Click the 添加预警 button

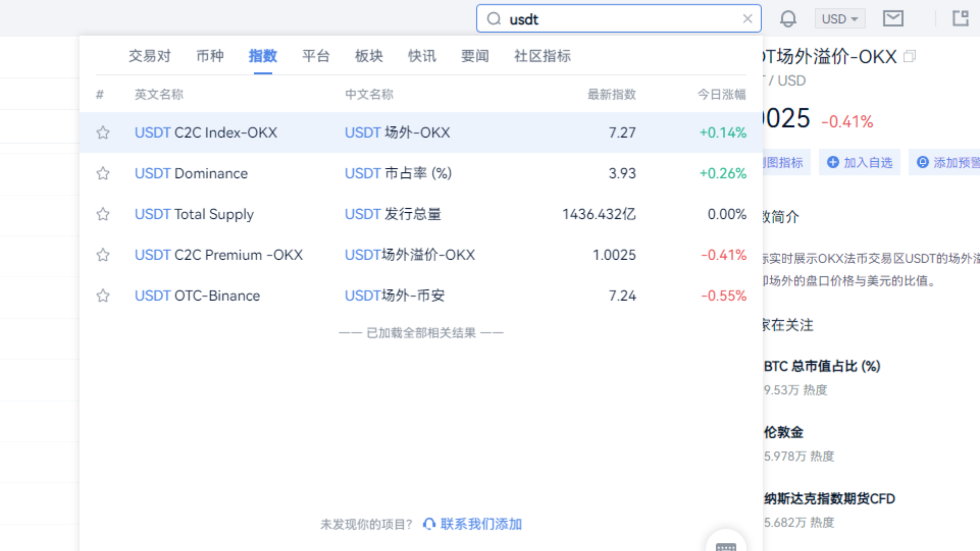pos(945,162)
